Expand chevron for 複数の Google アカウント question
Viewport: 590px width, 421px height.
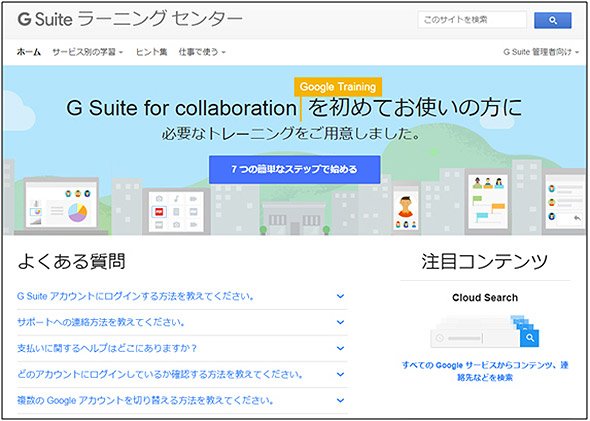(340, 400)
